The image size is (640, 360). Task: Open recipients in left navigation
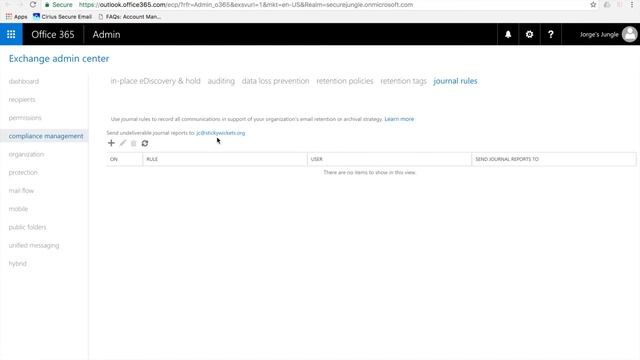(x=22, y=100)
